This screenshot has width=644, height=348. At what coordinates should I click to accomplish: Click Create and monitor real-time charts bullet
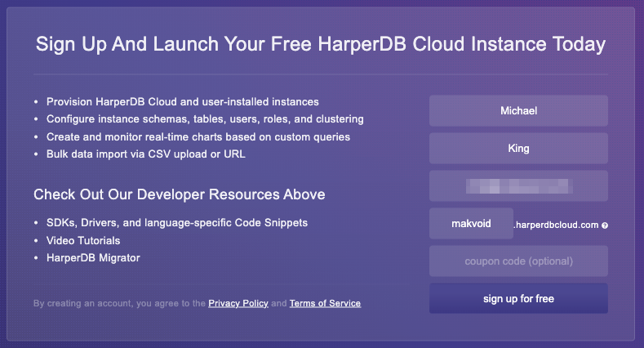coord(198,136)
